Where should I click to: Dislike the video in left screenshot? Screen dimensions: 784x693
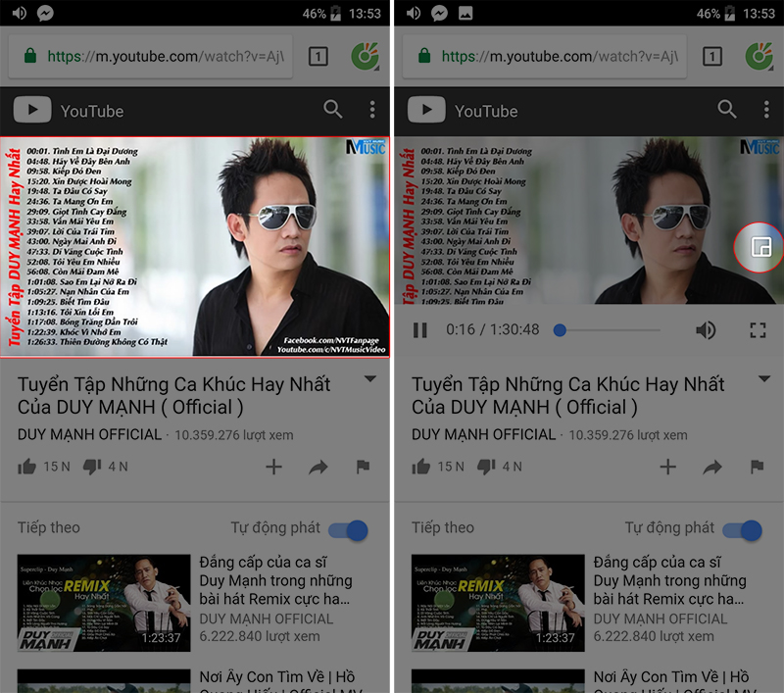coord(92,467)
